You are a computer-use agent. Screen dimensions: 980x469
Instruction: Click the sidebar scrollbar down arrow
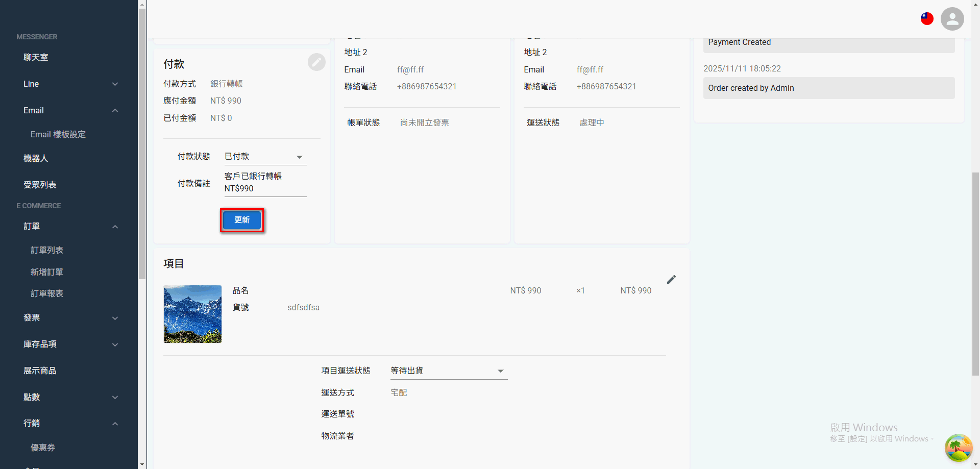142,464
